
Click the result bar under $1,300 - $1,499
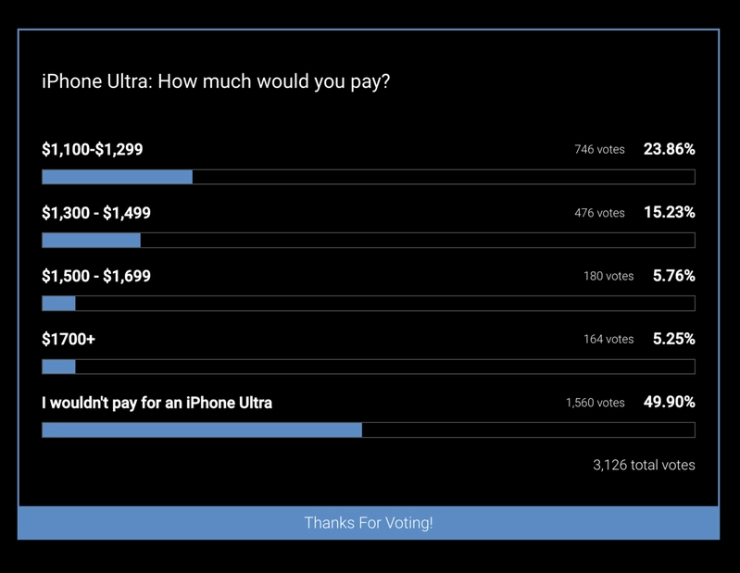click(x=368, y=240)
